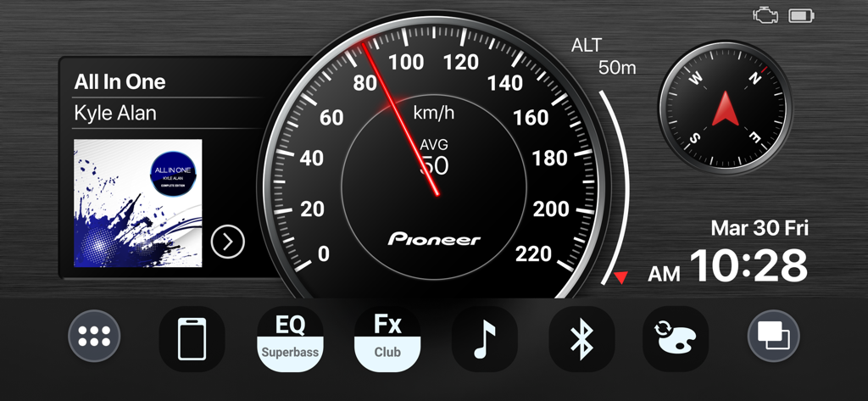The image size is (868, 401).
Task: Tap the engine warning status icon
Action: [765, 15]
